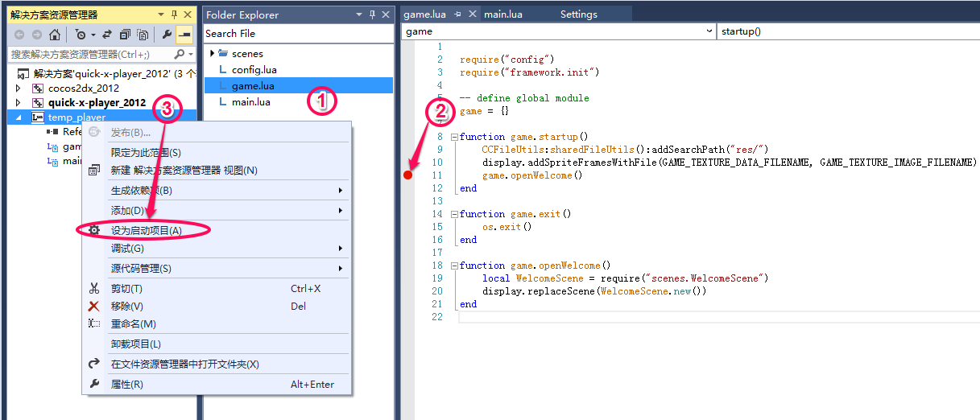The image size is (980, 420).
Task: Click the quick-x-player_2012 project icon
Action: pyautogui.click(x=37, y=102)
